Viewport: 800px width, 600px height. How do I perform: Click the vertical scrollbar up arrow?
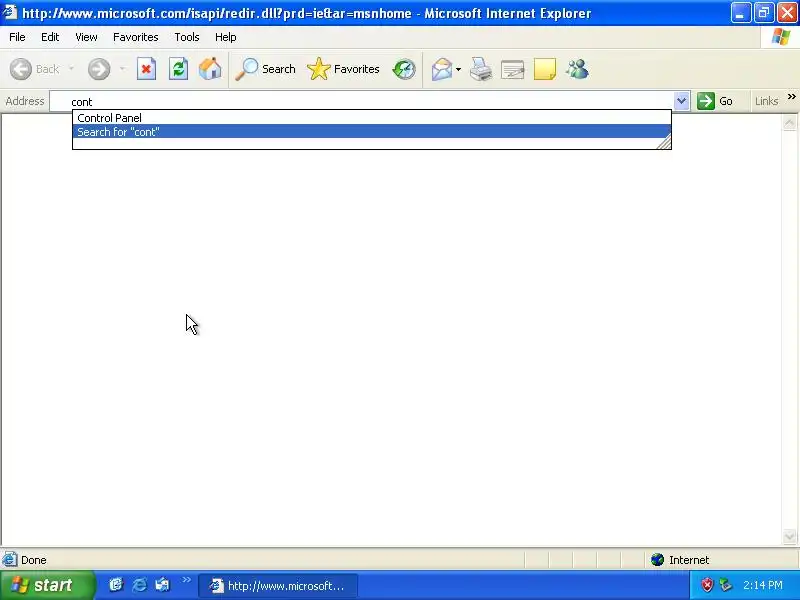point(789,122)
